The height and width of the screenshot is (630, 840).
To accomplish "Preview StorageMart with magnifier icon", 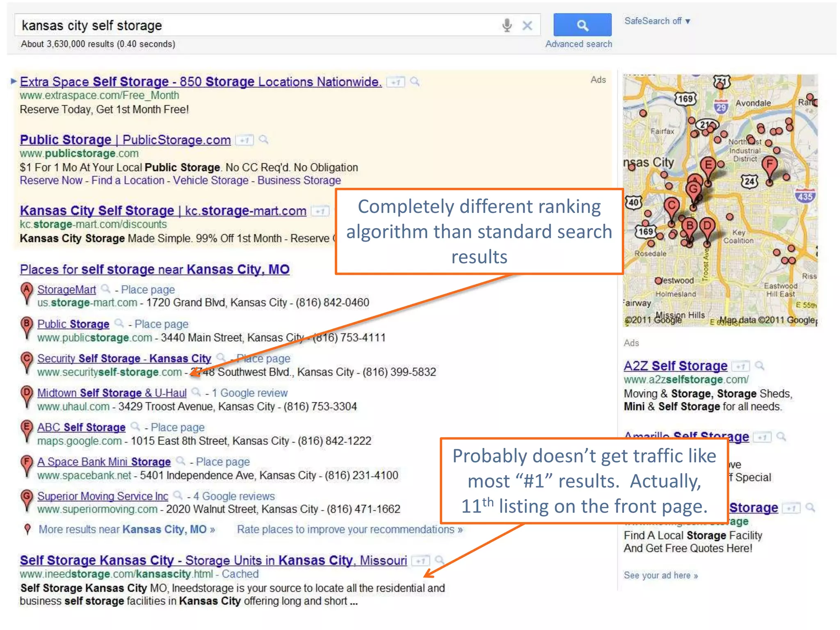I will point(106,289).
